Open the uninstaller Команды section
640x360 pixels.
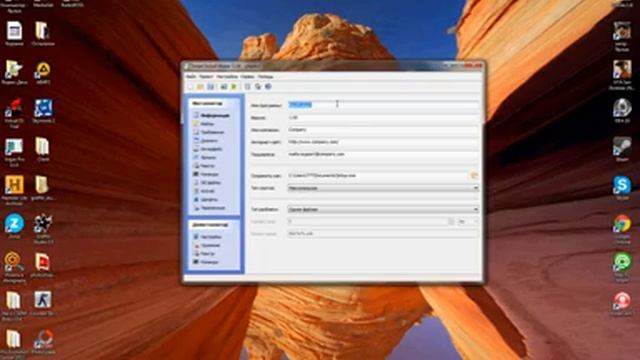[206, 262]
